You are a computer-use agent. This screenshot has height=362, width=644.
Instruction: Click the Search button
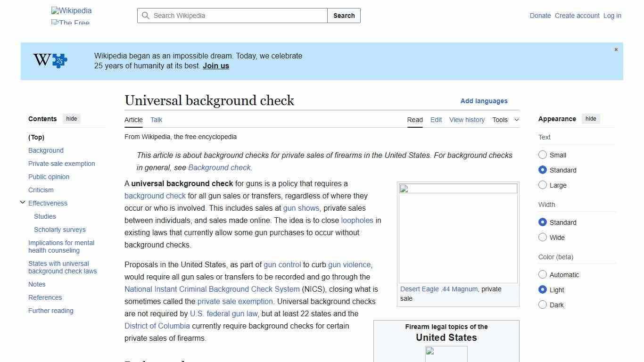(x=344, y=16)
